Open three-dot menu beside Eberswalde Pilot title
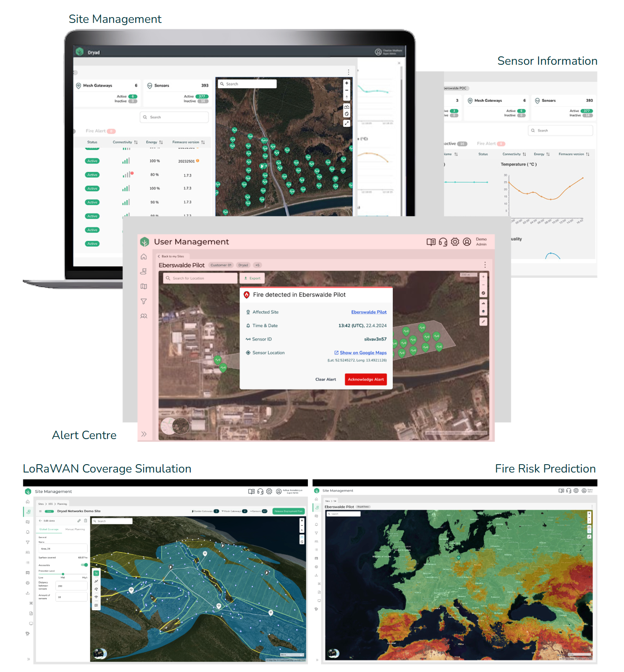 tap(485, 265)
